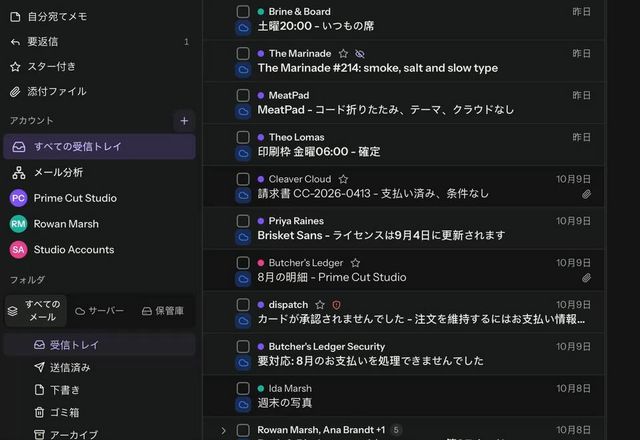Click the 要返信 unread count 1
This screenshot has height=440, width=640.
pyautogui.click(x=187, y=42)
